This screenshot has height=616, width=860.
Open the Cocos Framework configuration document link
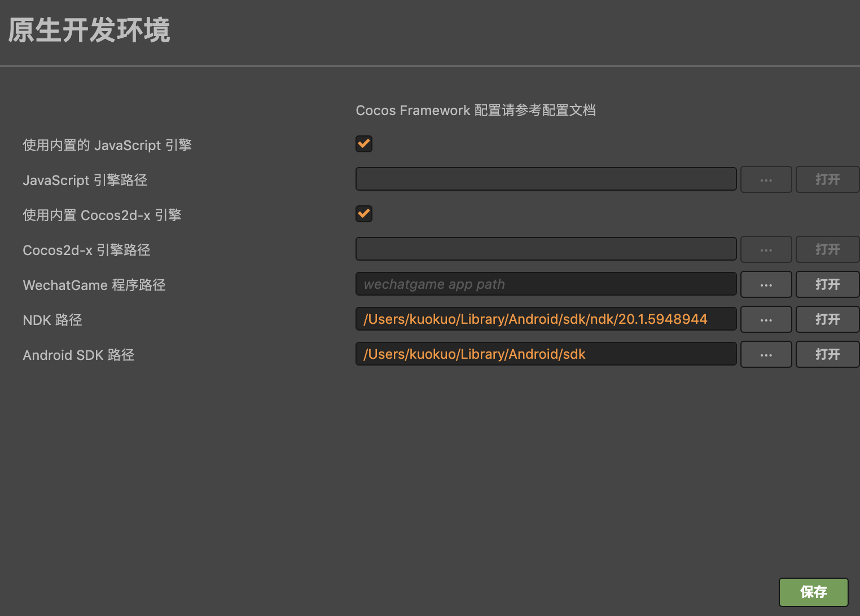(475, 110)
